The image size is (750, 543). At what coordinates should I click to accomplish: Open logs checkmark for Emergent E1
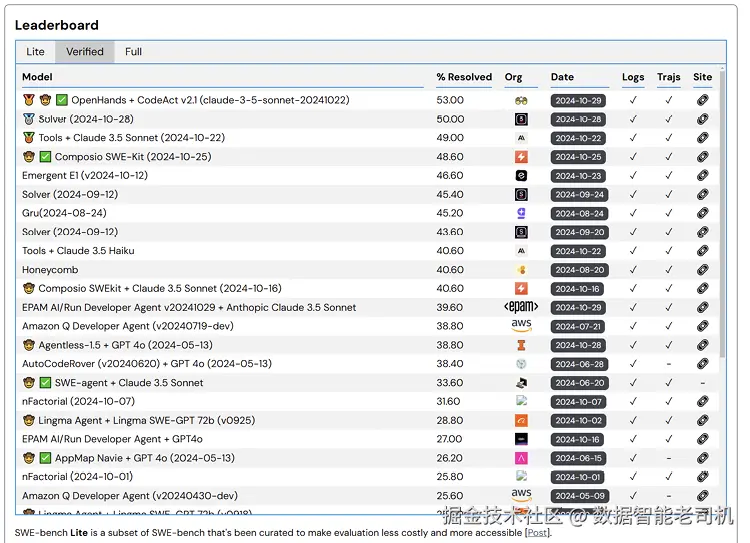[x=633, y=176]
